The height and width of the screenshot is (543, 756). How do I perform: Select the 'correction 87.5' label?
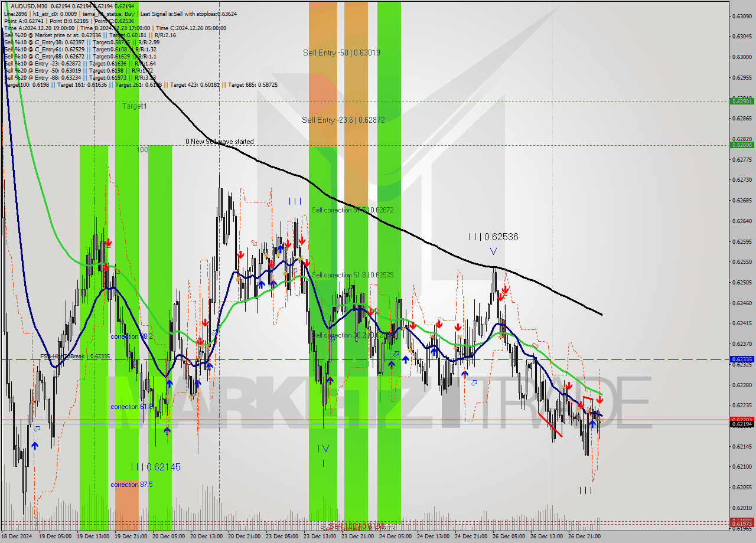[x=132, y=485]
